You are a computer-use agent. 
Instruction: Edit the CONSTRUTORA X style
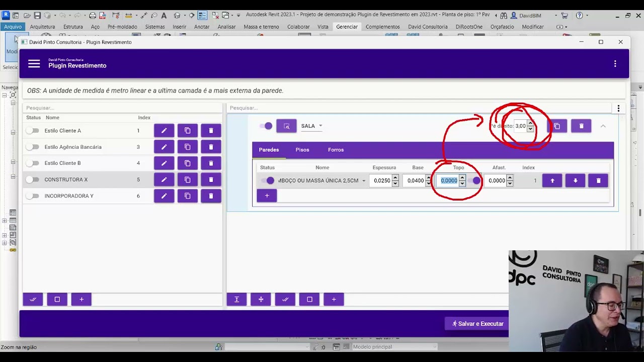tap(164, 179)
